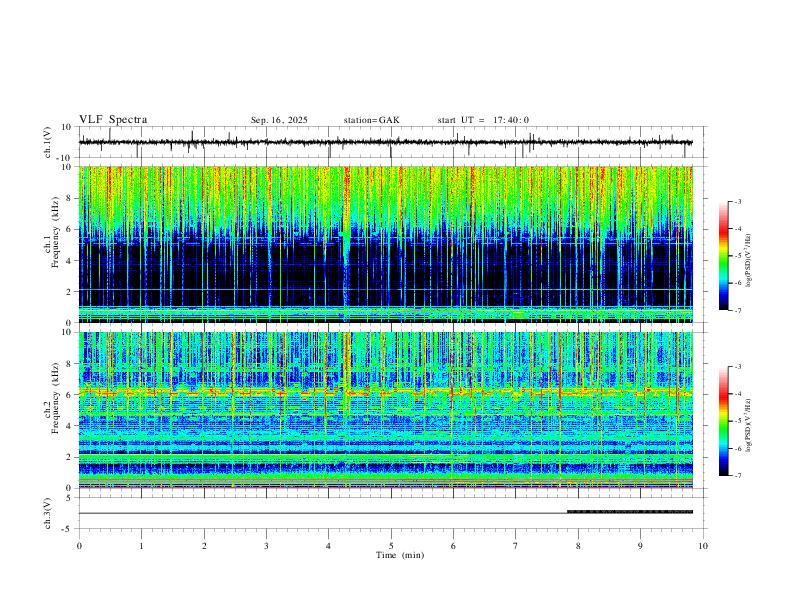Click the "-5" tick on ch.2 colorbar
The image size is (792, 612).
[x=737, y=421]
